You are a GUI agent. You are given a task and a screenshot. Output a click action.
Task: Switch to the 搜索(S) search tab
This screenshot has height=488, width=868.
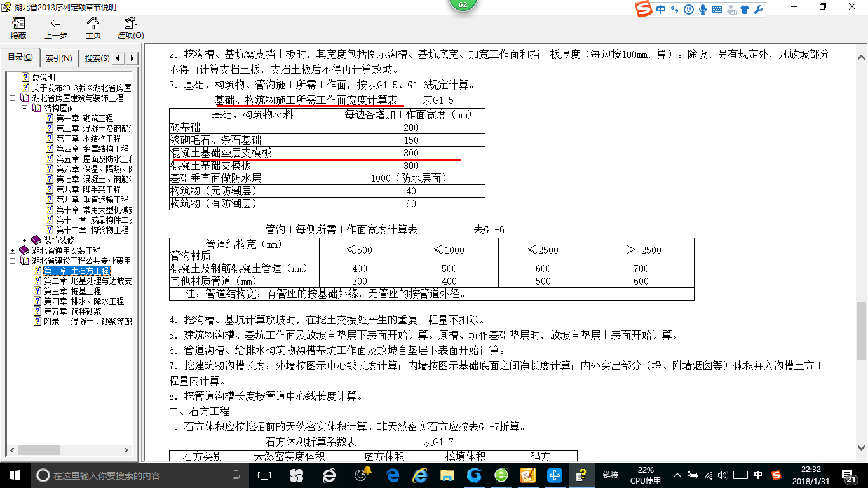(97, 58)
